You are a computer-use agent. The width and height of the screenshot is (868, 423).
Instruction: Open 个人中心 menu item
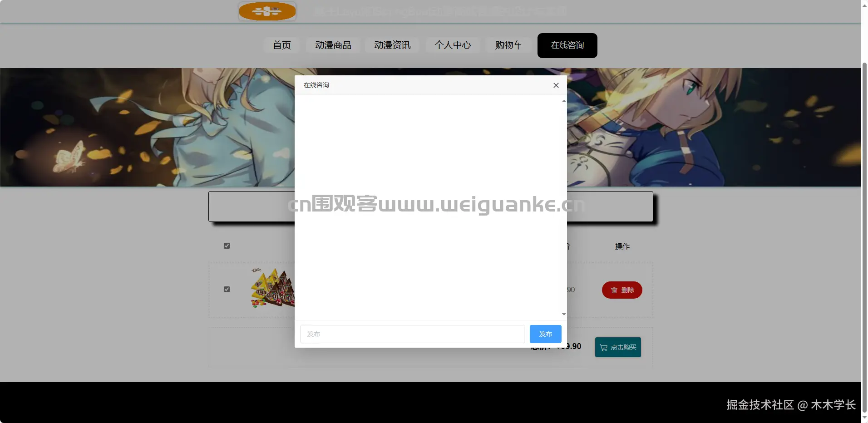pos(453,45)
